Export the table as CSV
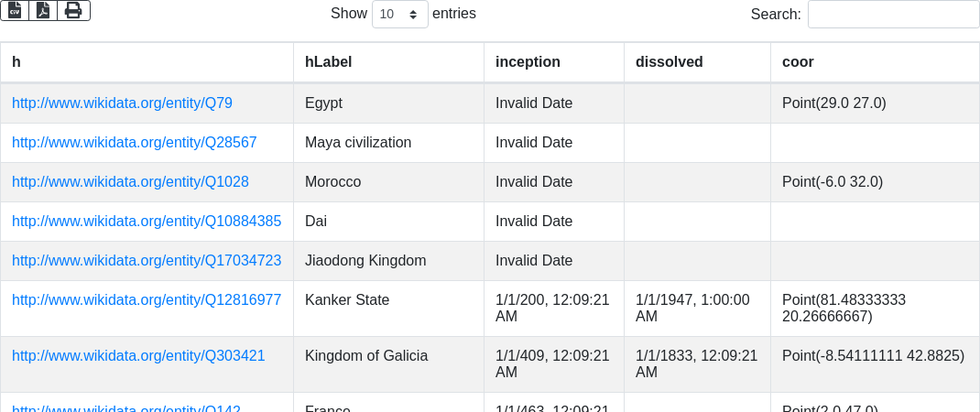This screenshot has height=412, width=980. point(15,10)
